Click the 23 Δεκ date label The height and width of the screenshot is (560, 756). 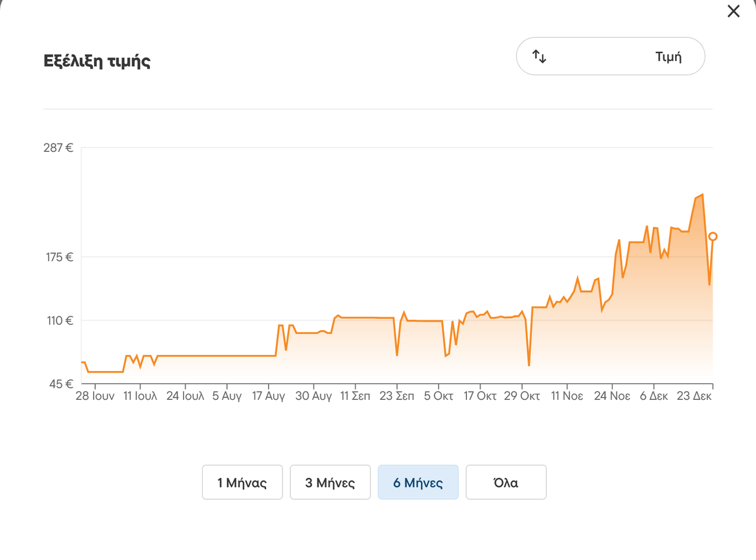point(694,396)
